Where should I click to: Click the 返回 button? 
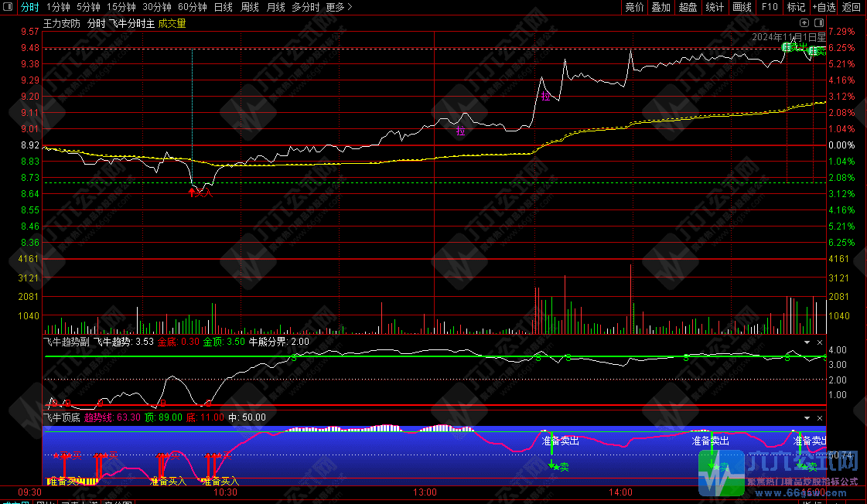(852, 7)
